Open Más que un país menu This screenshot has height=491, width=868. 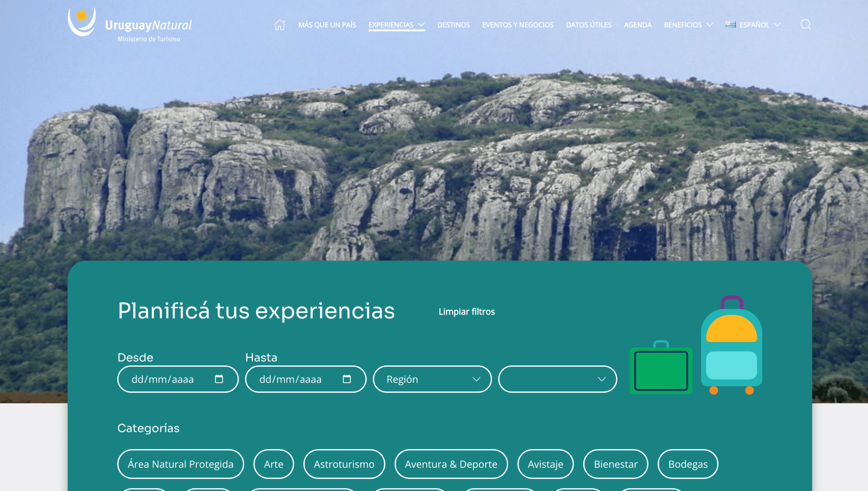pyautogui.click(x=327, y=25)
